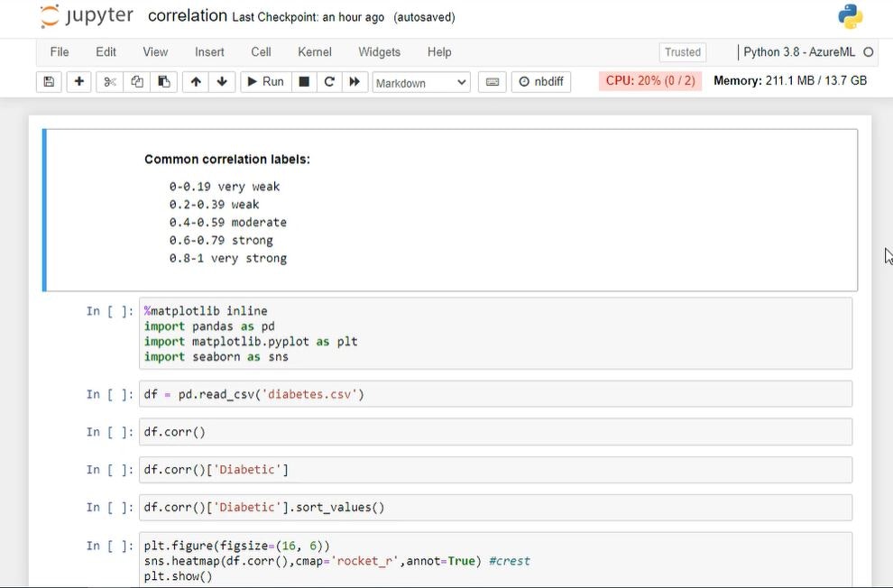Toggle the Trusted notebook indicator
Viewport: 893px width, 588px height.
[x=683, y=52]
